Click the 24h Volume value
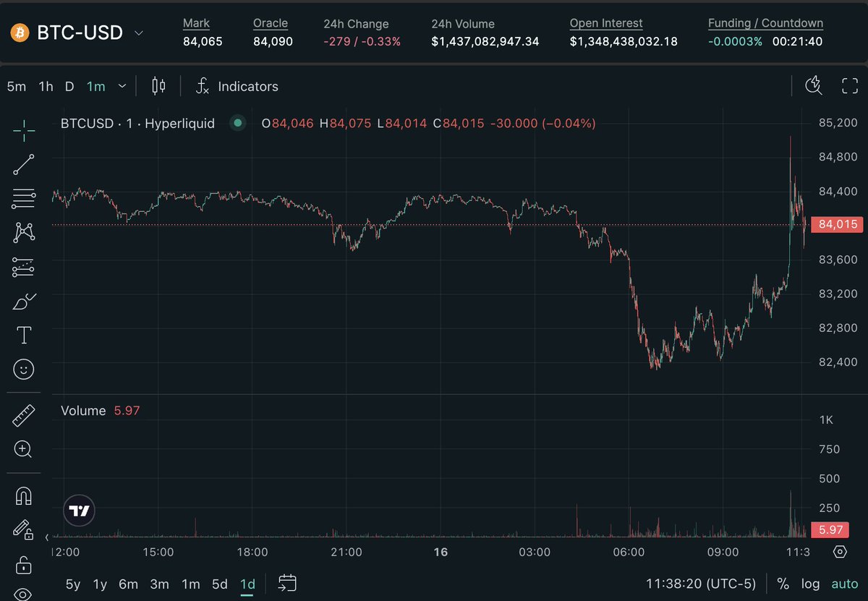The image size is (868, 601). click(x=485, y=41)
